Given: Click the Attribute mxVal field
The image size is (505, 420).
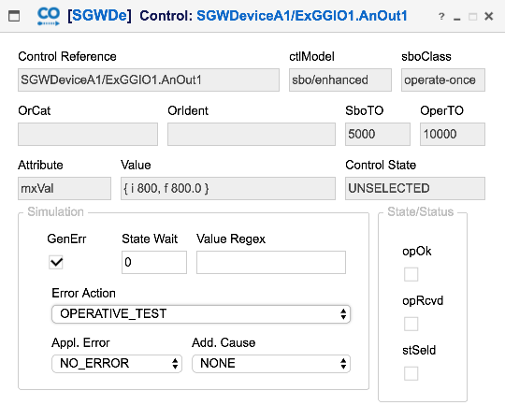Looking at the screenshot, I should tap(65, 188).
